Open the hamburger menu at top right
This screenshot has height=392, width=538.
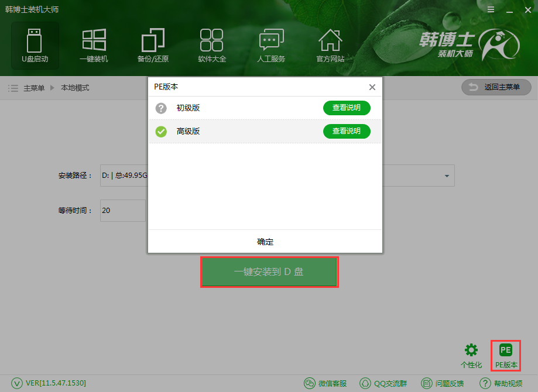tap(491, 9)
